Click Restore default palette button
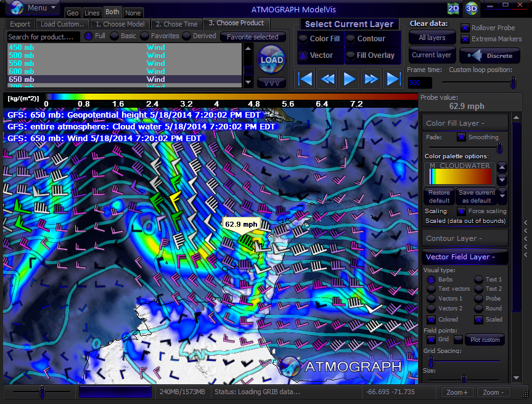532x404 pixels. [x=439, y=196]
